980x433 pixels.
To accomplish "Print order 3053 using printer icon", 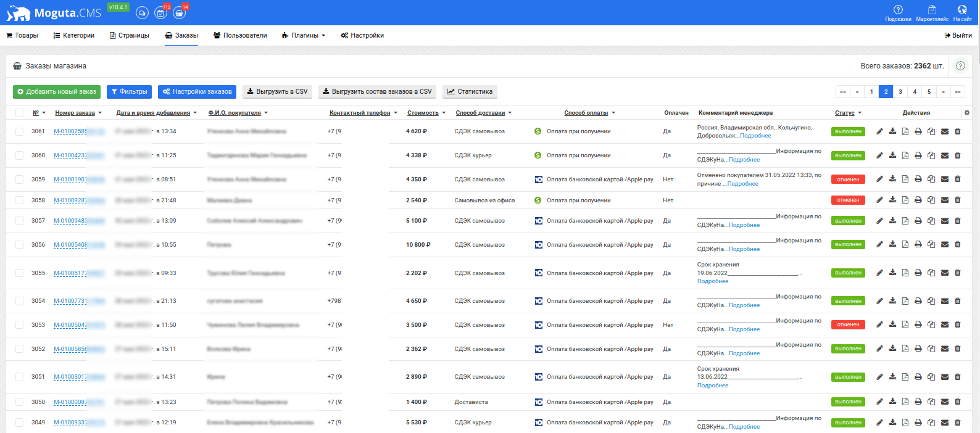I will coord(918,325).
